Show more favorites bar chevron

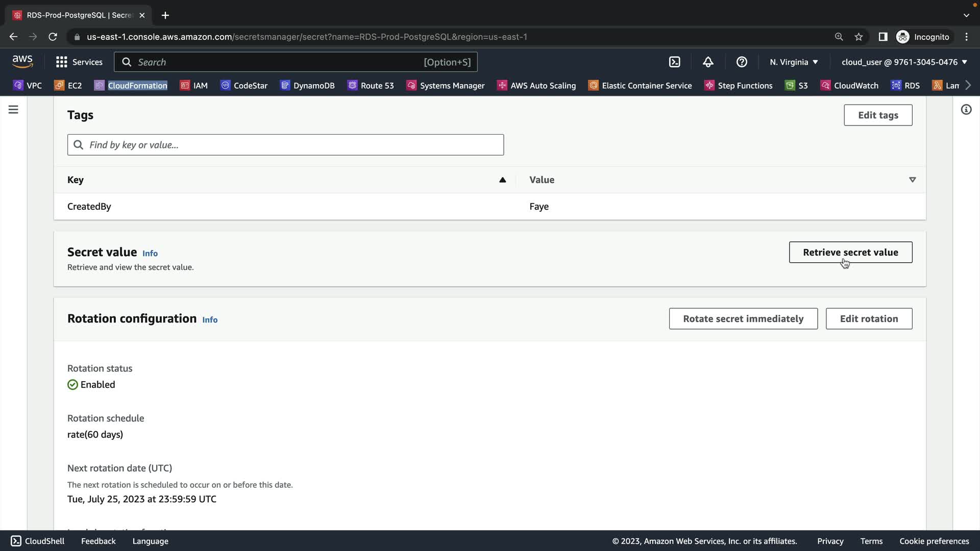point(968,85)
